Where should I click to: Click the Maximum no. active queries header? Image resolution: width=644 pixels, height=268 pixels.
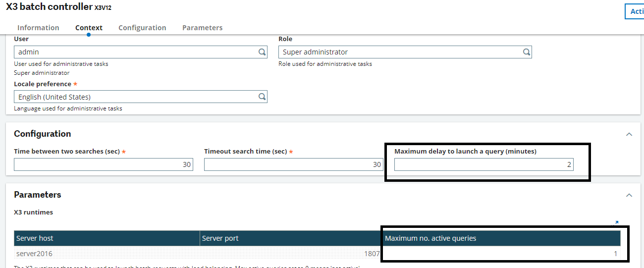point(502,238)
